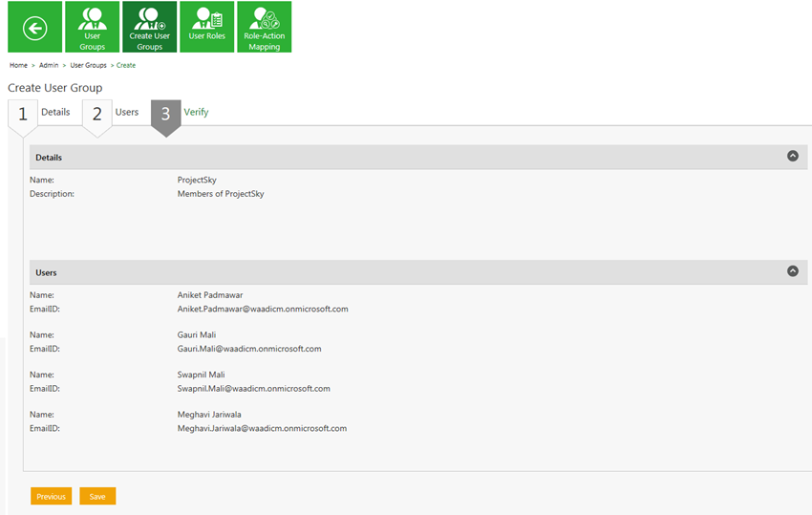Open the User Groups tile
812x515 pixels.
tap(93, 27)
